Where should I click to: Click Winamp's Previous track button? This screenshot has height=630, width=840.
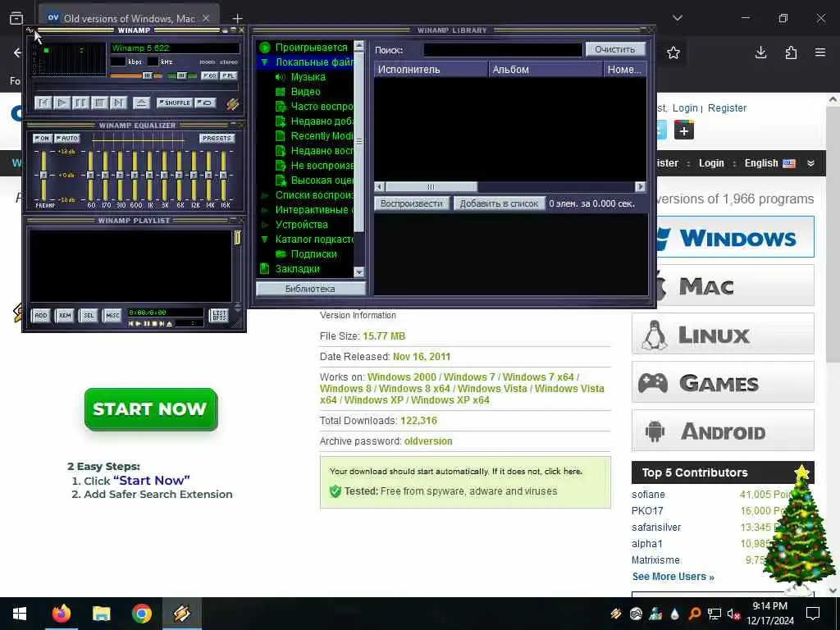pyautogui.click(x=43, y=103)
